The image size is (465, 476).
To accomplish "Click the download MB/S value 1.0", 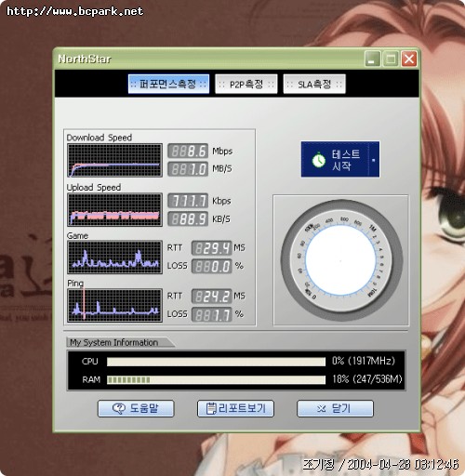I will (x=188, y=169).
